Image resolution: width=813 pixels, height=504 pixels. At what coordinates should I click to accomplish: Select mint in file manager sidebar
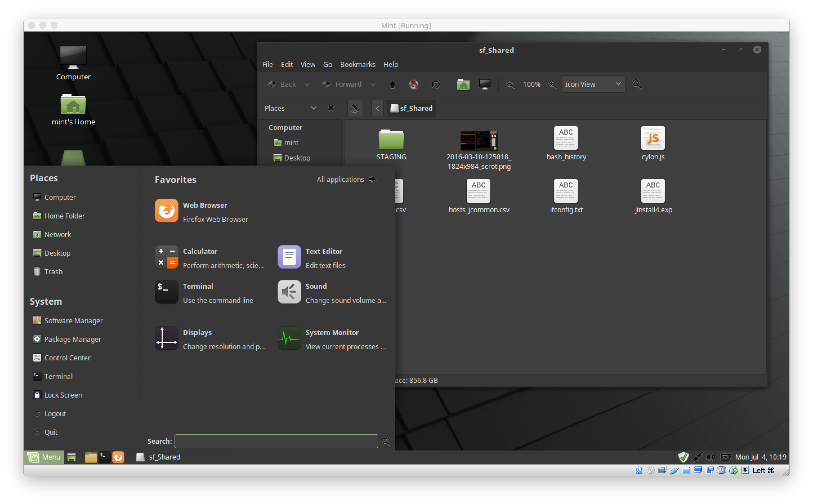(x=286, y=143)
